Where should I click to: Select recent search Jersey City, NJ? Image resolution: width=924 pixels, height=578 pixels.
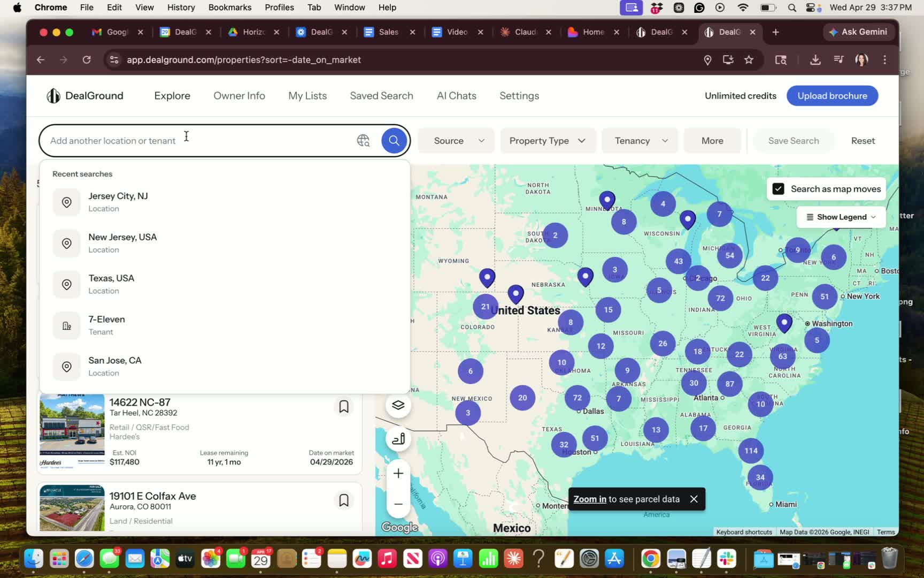225,202
